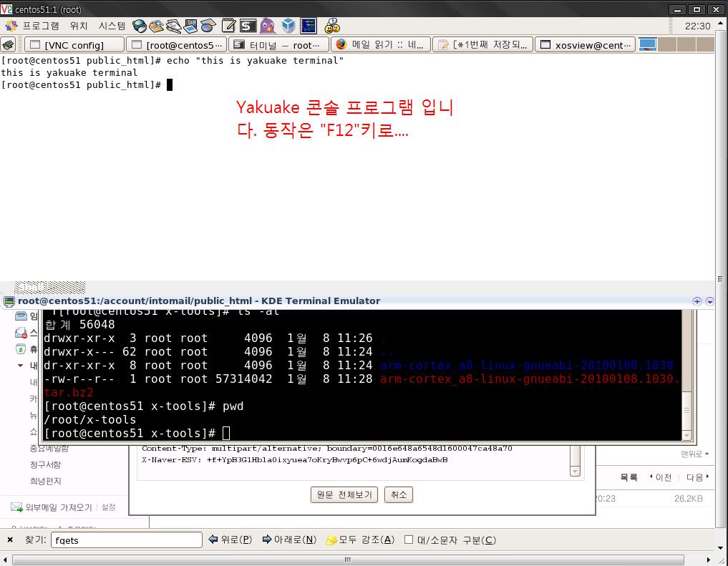Close the find bar with the x button

click(x=10, y=540)
